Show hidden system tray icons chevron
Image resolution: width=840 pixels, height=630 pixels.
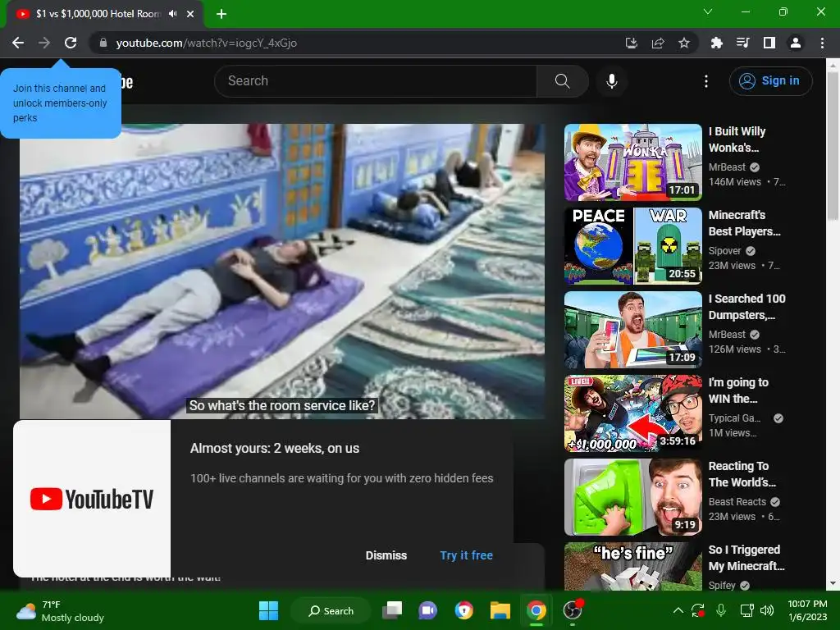[x=678, y=610]
